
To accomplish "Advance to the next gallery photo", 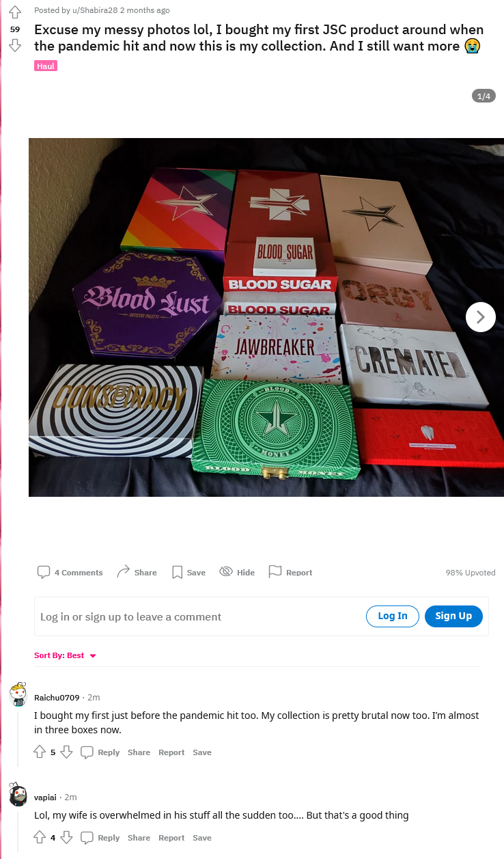I will [481, 317].
